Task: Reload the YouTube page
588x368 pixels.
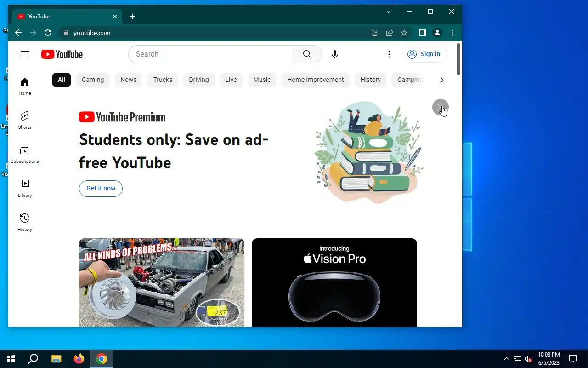Action: point(48,33)
